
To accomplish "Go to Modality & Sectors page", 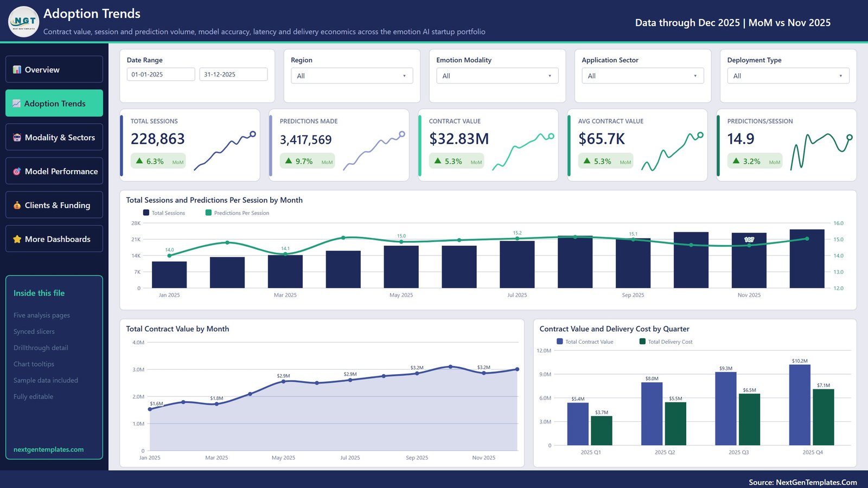I will (x=54, y=137).
